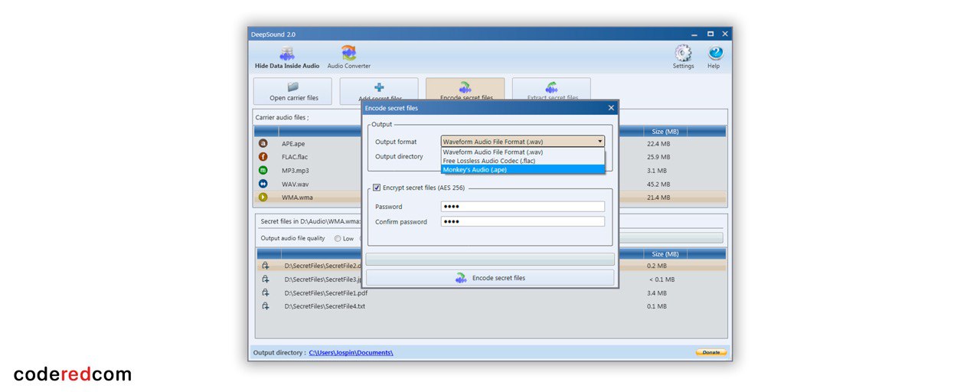
Task: Click lock icon of SecretFile4.txt row
Action: coord(266,306)
